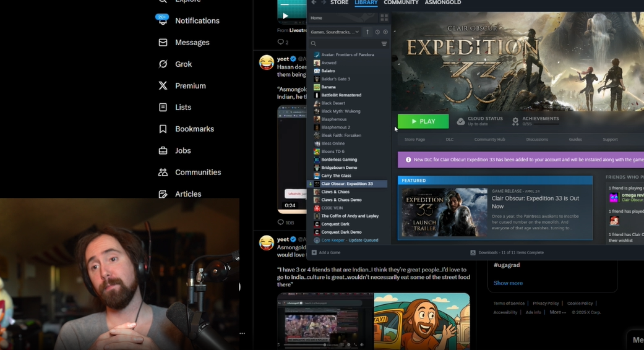This screenshot has width=644, height=350.
Task: Open the Guides tab
Action: pos(575,140)
